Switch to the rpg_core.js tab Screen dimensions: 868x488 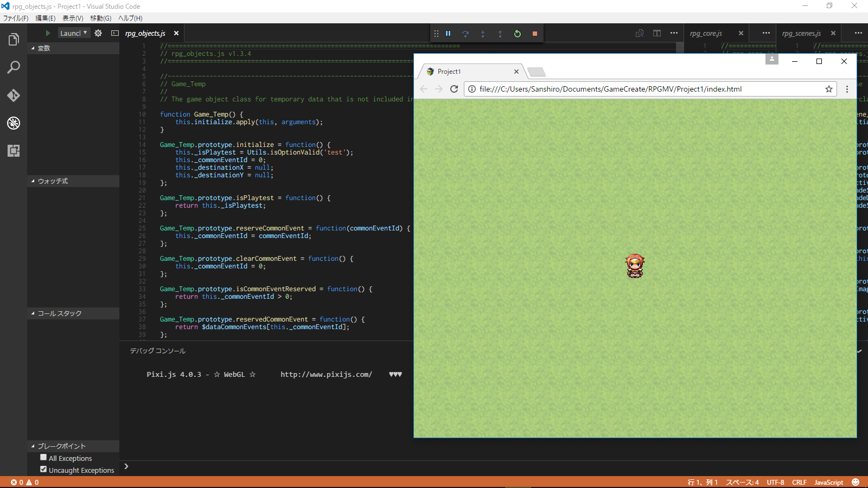tap(706, 33)
